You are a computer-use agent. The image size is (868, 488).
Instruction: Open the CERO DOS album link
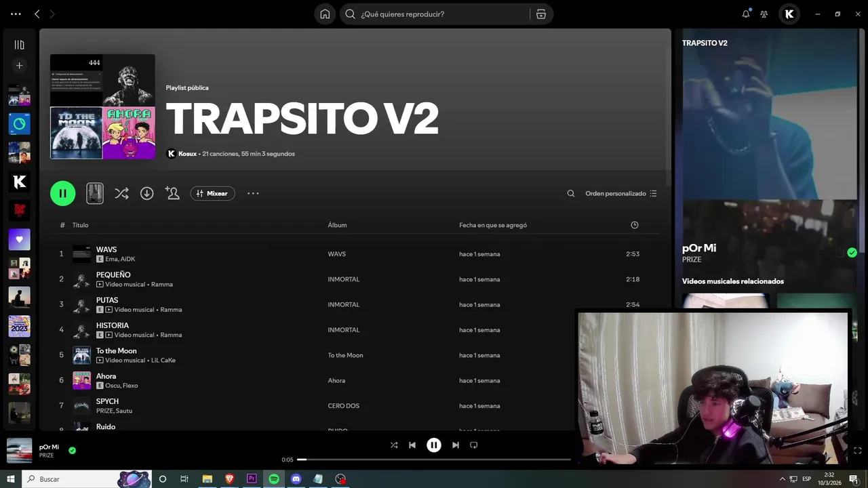344,406
